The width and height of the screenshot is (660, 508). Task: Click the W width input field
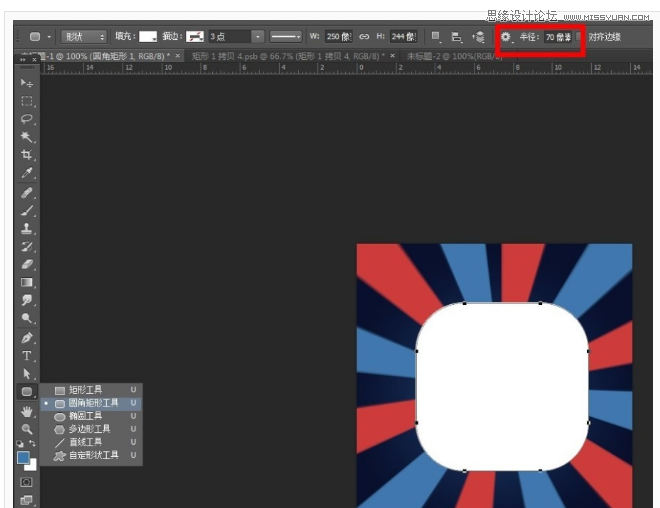coord(339,37)
